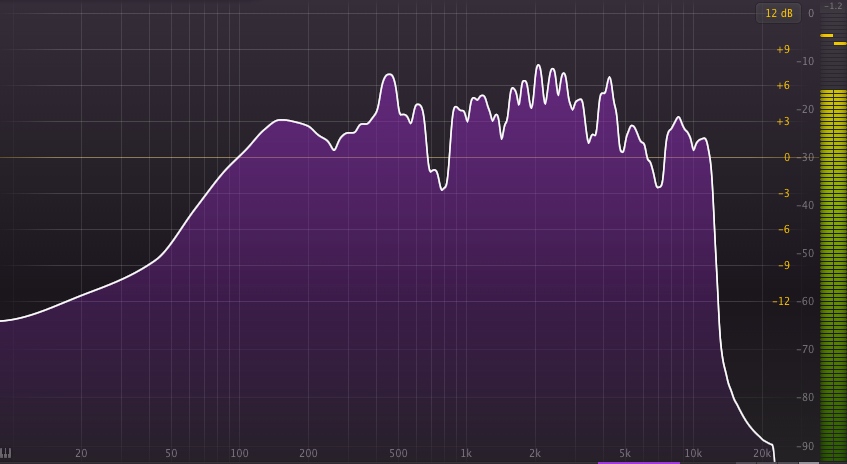Screen dimensions: 847x464
Task: Click the +3 gain scale label
Action: (x=783, y=122)
